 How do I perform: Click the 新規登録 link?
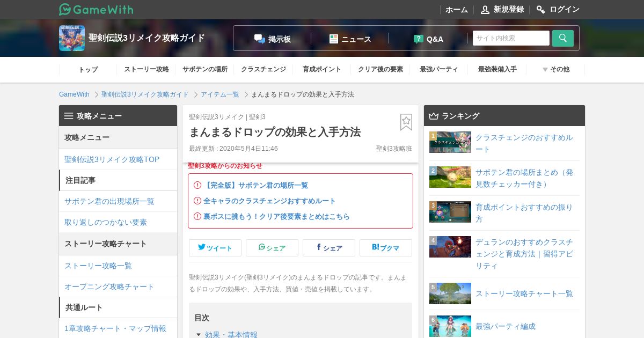509,9
